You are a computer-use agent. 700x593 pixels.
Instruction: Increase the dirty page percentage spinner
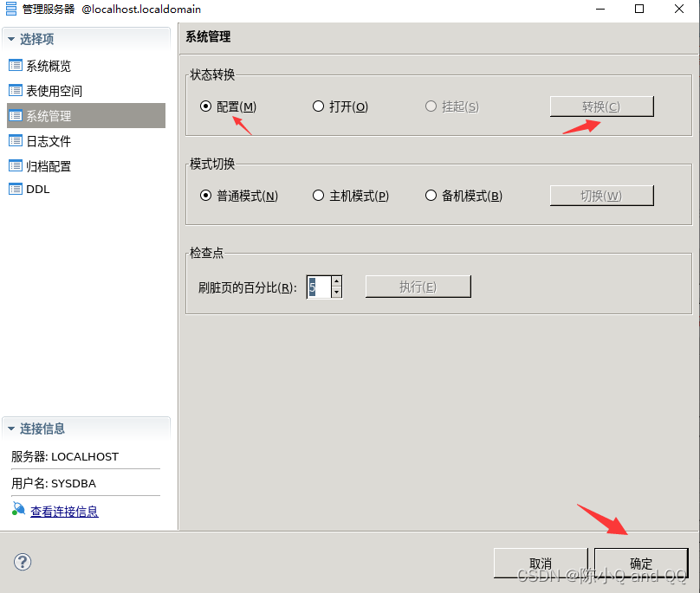(337, 281)
